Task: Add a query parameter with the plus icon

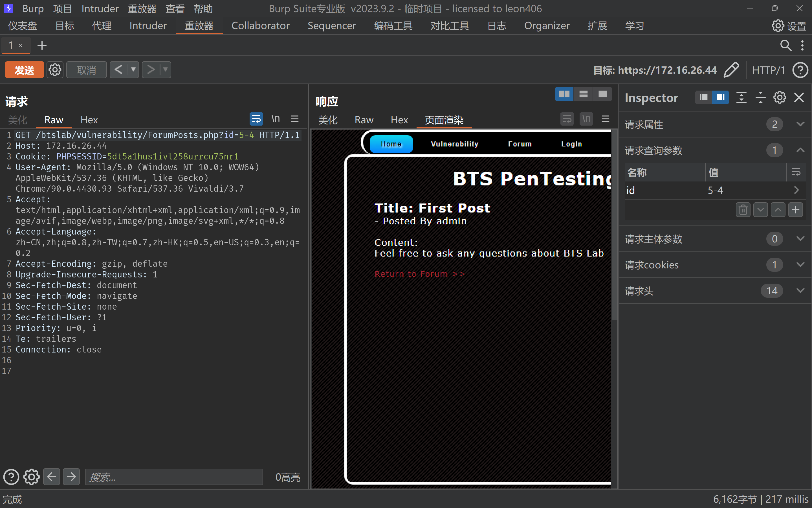Action: [795, 210]
